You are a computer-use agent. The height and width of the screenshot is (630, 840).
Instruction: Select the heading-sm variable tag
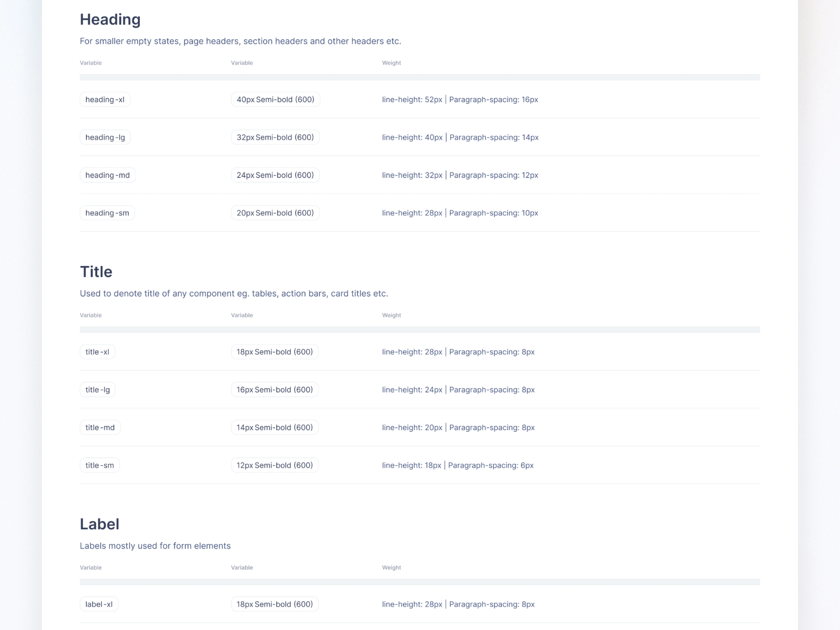pyautogui.click(x=107, y=213)
